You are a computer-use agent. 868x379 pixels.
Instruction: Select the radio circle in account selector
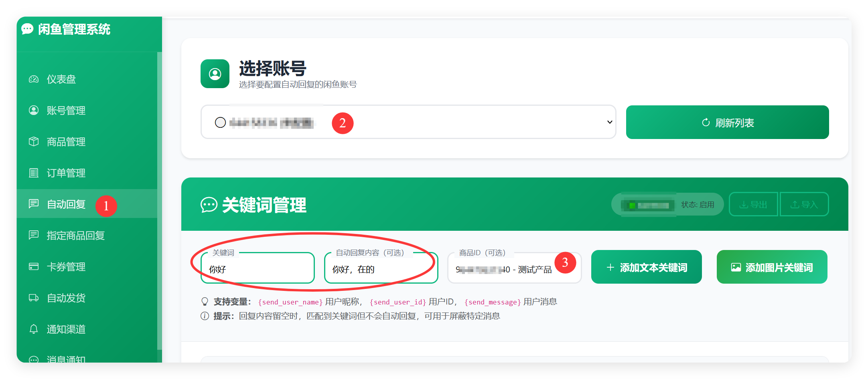(220, 122)
